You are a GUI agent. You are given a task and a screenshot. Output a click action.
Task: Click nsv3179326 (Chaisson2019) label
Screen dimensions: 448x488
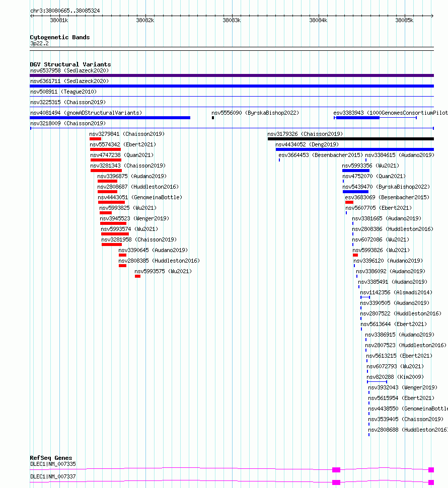[x=306, y=134]
